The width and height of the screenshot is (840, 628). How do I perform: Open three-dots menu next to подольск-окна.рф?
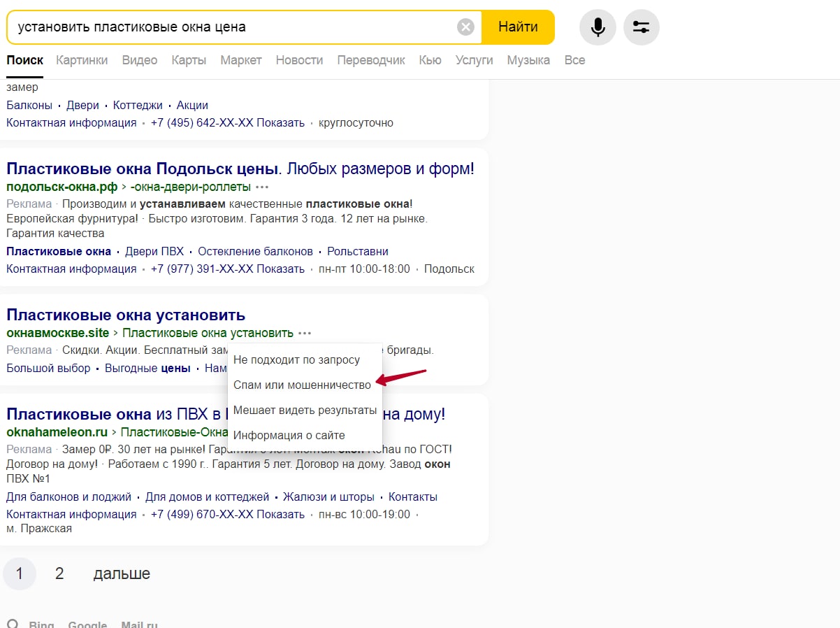(x=262, y=187)
